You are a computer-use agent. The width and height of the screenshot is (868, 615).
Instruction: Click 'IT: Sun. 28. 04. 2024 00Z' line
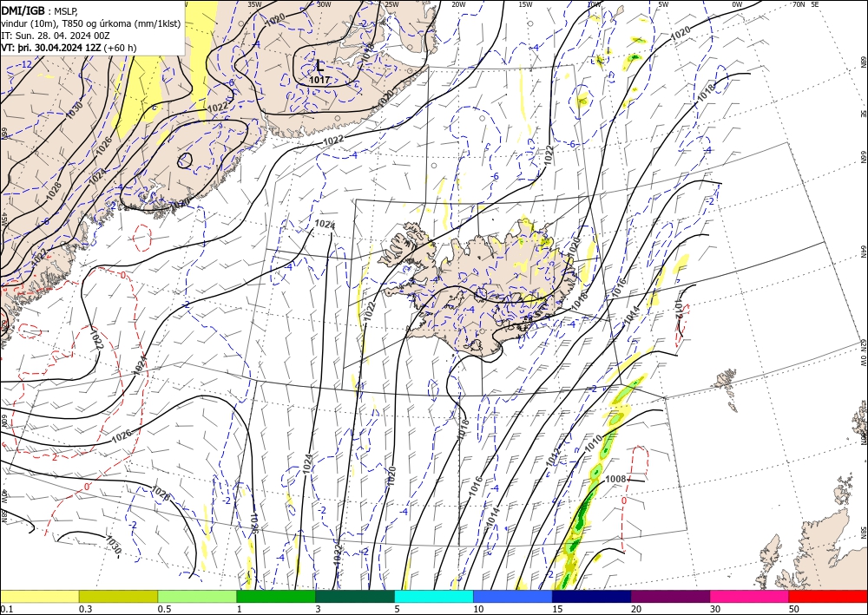click(x=56, y=36)
